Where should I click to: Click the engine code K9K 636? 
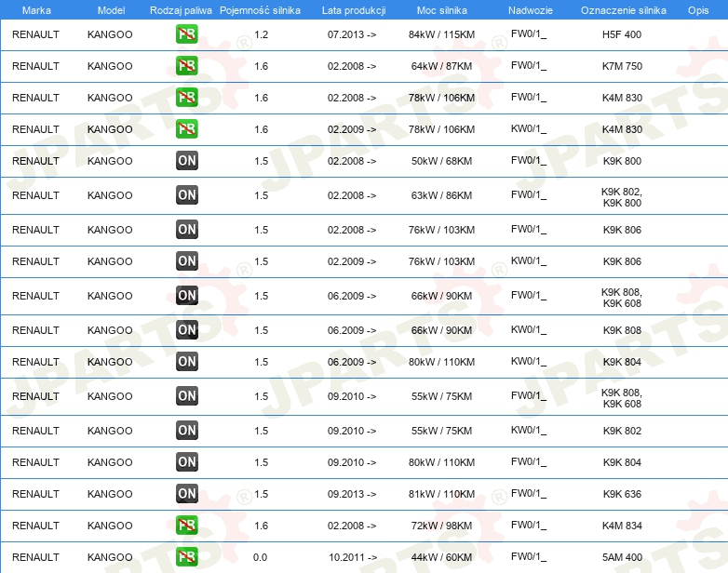point(622,494)
